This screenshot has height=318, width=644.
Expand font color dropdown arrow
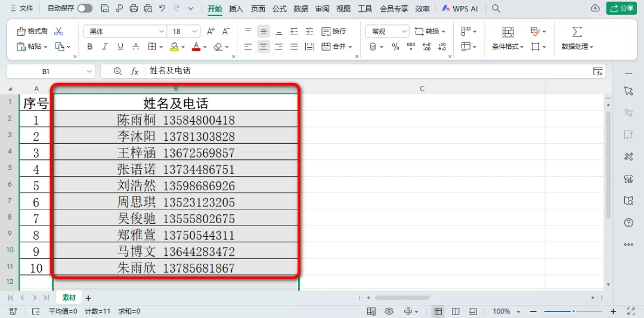coord(205,47)
